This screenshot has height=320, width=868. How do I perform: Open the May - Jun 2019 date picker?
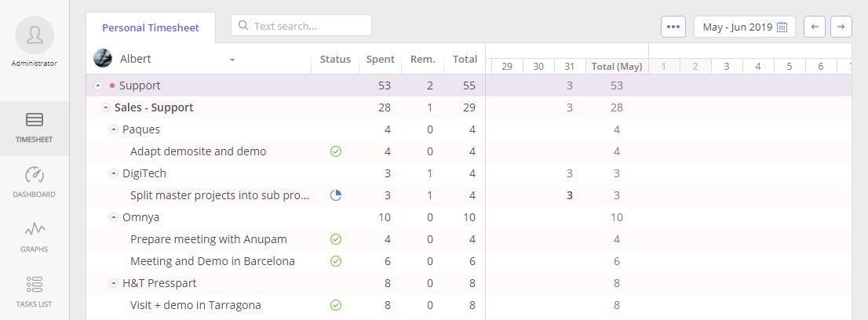[744, 27]
